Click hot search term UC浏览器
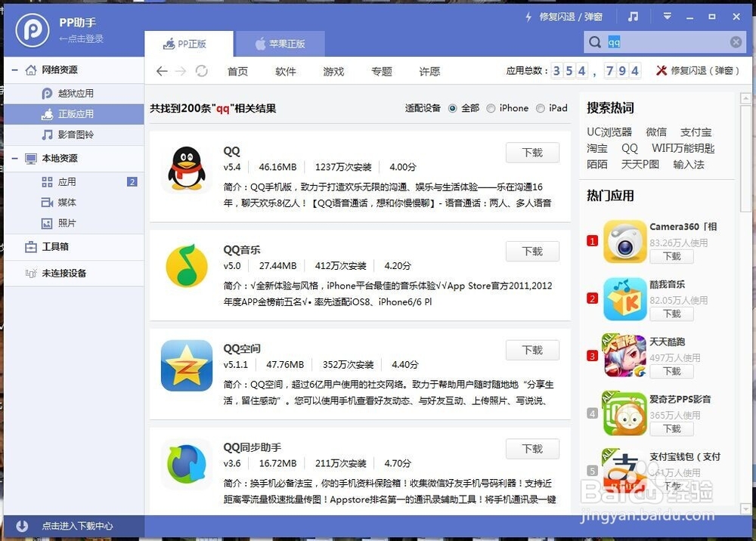 [609, 132]
